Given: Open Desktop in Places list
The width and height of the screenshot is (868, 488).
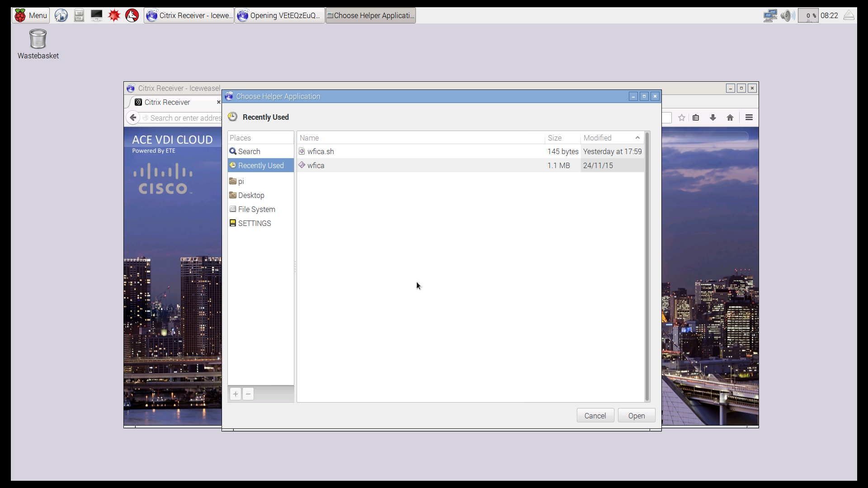Looking at the screenshot, I should tap(251, 195).
